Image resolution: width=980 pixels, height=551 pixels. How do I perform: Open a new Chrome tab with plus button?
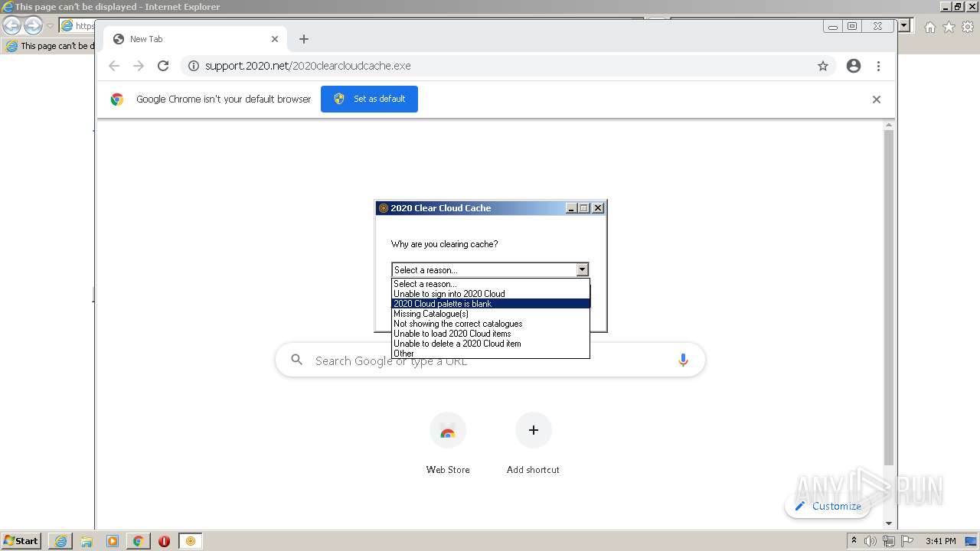(304, 39)
